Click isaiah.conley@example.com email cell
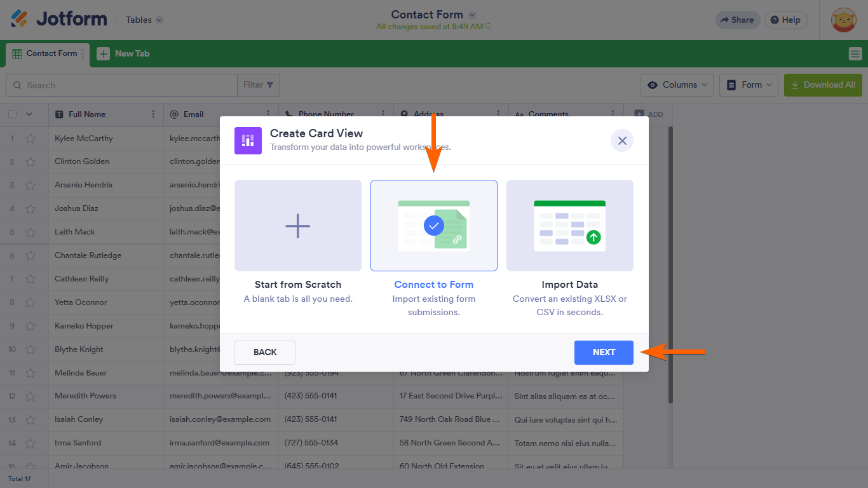Screen dimensions: 868x488 (221, 420)
